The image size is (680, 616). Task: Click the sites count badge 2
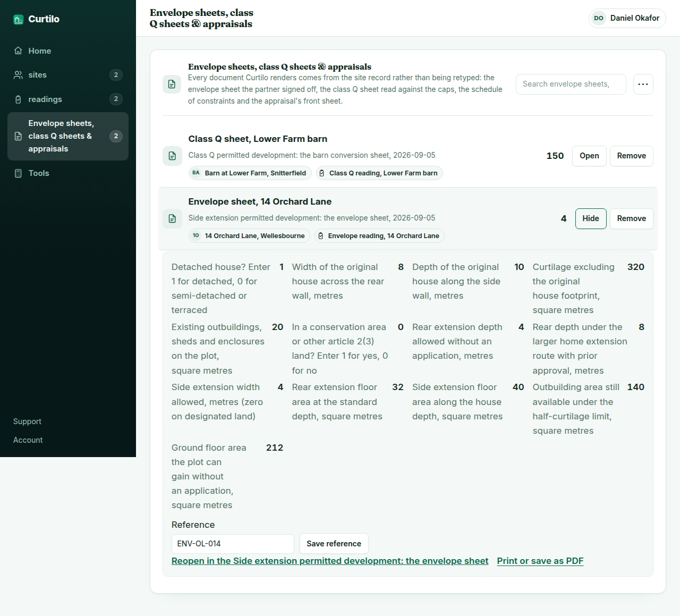(x=116, y=75)
